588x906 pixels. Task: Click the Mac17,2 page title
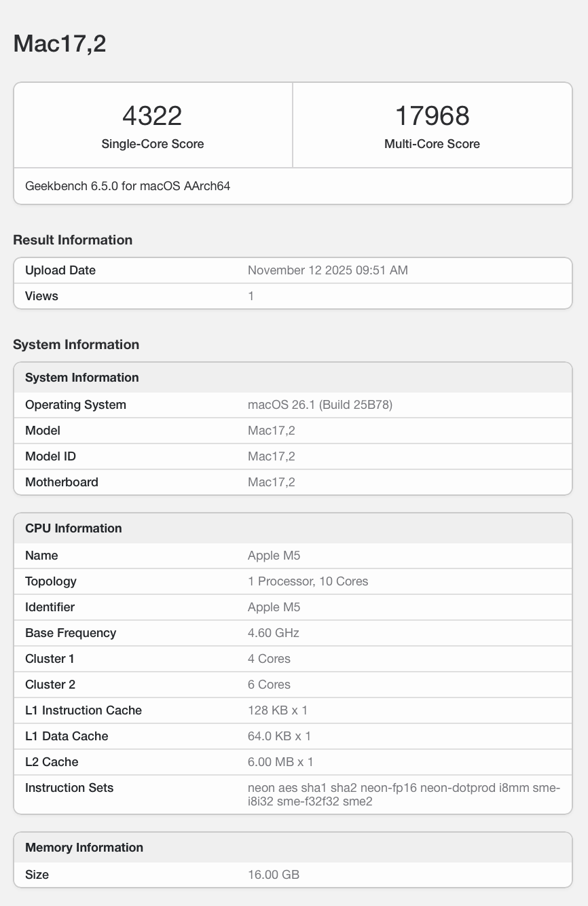(x=60, y=43)
